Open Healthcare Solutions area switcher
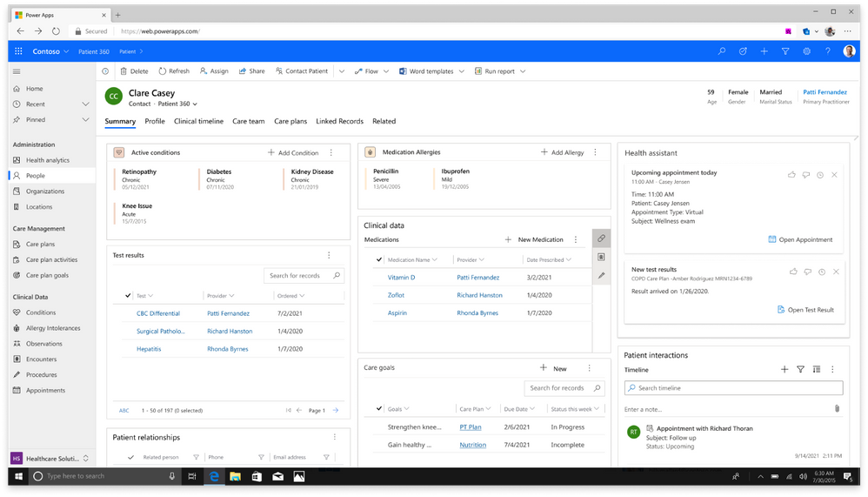 (50, 458)
